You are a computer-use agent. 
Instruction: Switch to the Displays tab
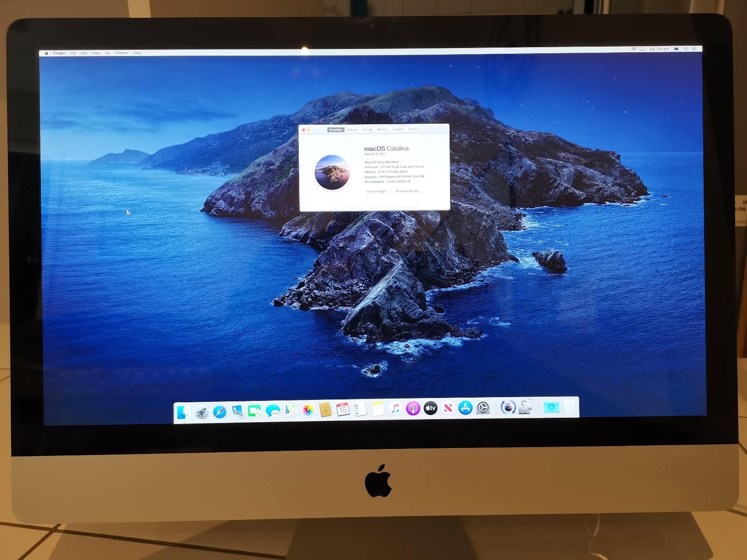tap(352, 130)
